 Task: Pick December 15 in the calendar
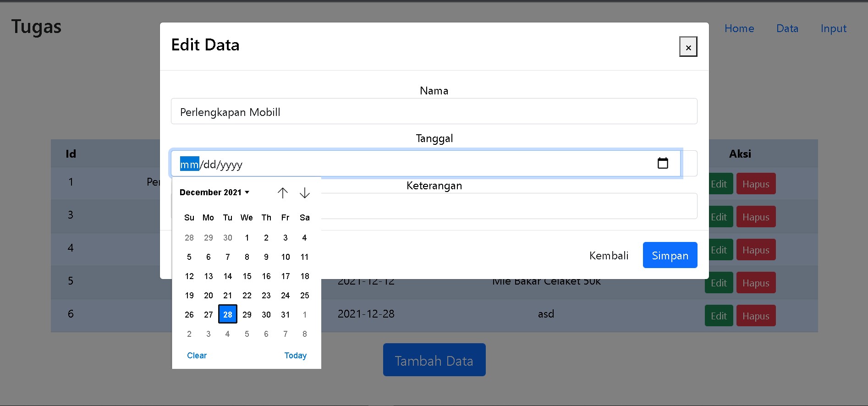pos(247,276)
